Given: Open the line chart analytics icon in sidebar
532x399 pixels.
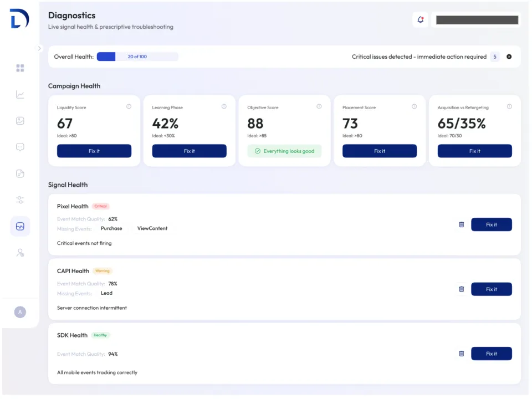Looking at the screenshot, I should (20, 95).
